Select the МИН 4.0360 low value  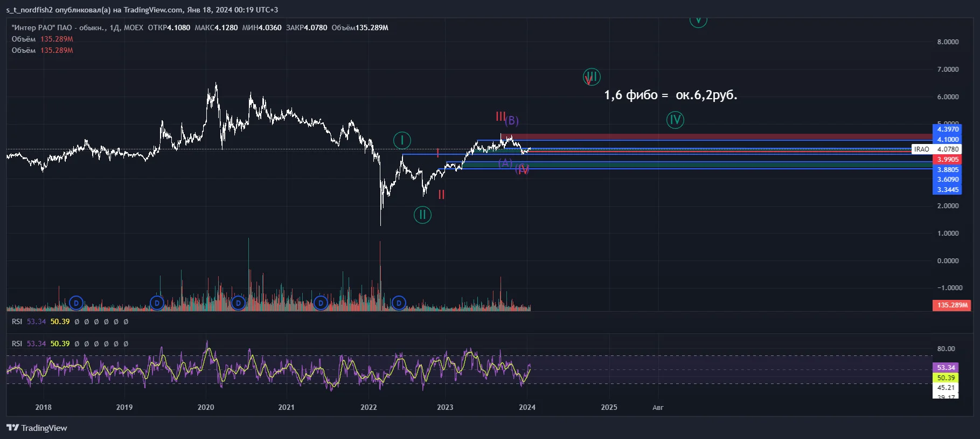coord(262,28)
